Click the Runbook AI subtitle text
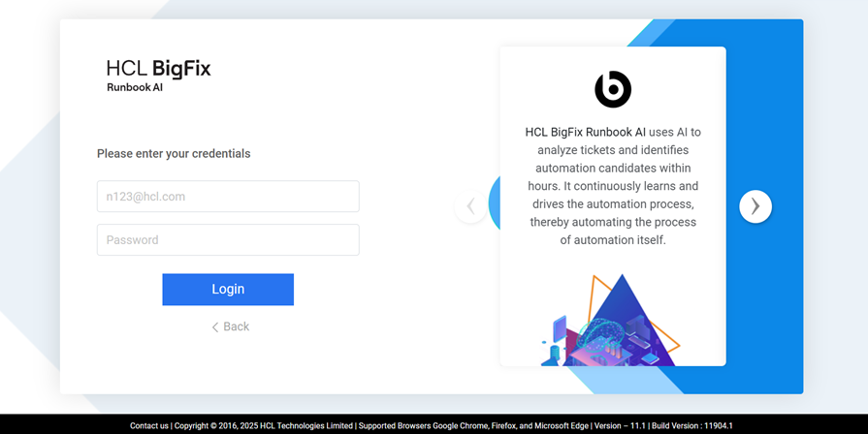The width and height of the screenshot is (868, 434). click(x=135, y=87)
